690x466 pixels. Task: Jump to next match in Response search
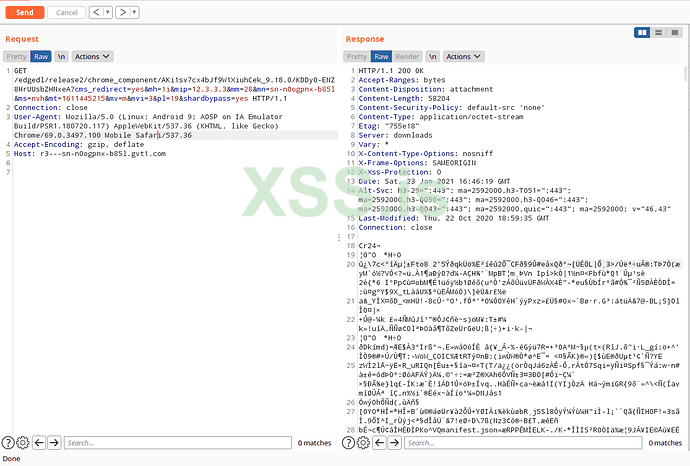point(394,443)
